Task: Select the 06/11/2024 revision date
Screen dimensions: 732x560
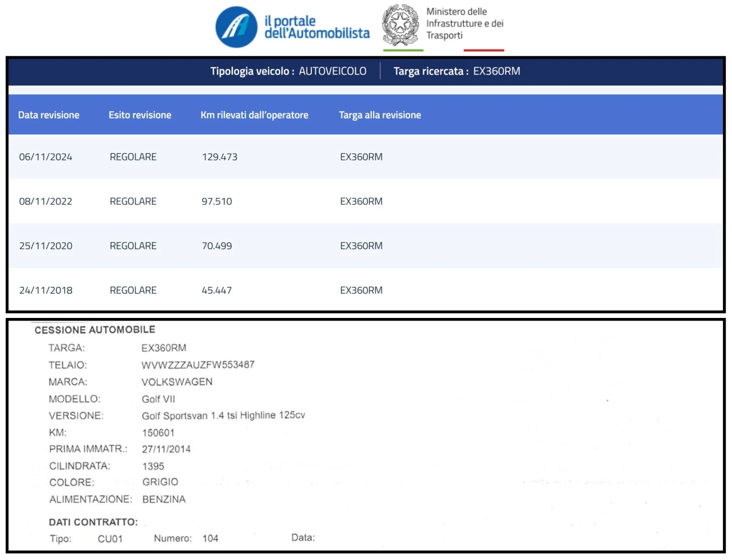Action: click(45, 157)
